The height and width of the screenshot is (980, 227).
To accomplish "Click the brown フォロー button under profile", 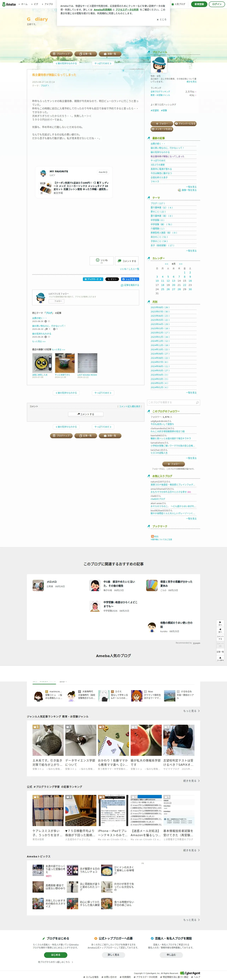I will pyautogui.click(x=162, y=124).
